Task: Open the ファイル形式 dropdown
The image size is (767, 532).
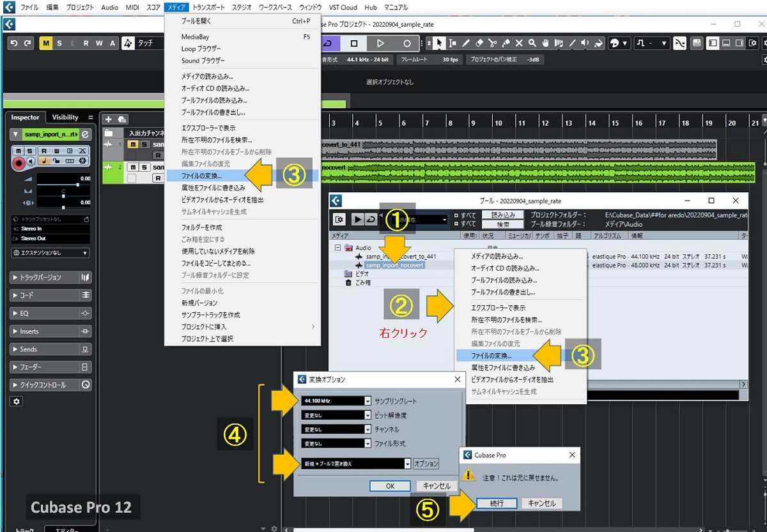Action: pos(336,443)
